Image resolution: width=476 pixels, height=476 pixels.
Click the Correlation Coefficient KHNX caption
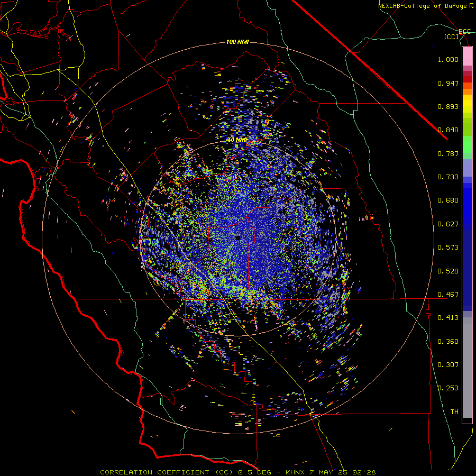coord(238,472)
